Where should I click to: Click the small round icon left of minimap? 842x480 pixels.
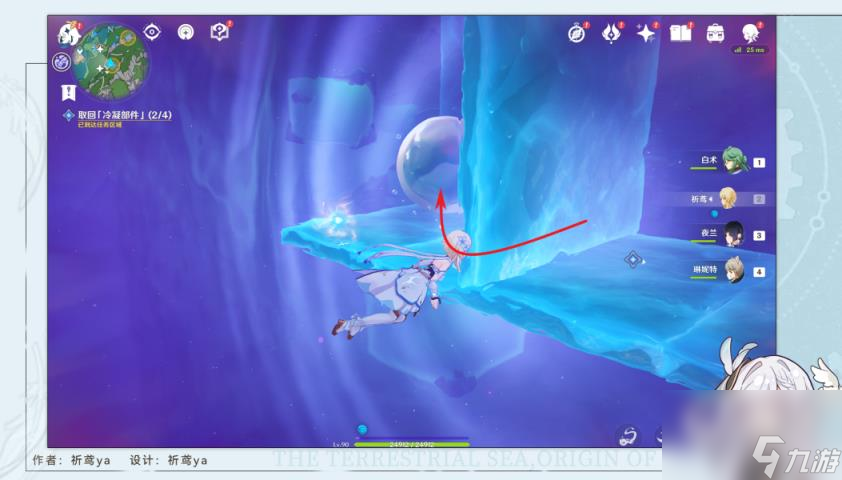tap(60, 62)
